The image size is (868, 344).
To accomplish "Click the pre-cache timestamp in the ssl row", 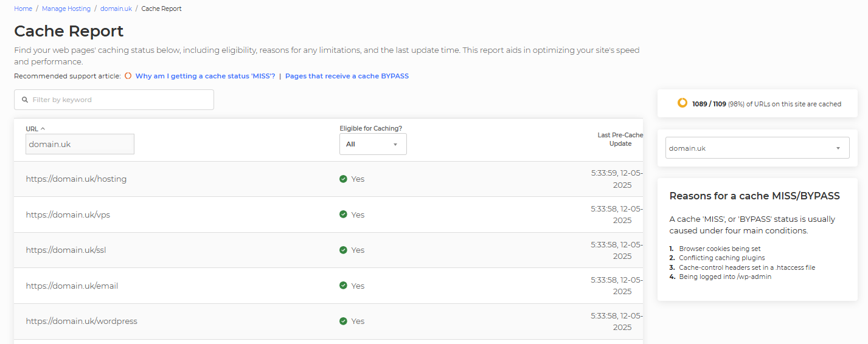I will (x=617, y=250).
